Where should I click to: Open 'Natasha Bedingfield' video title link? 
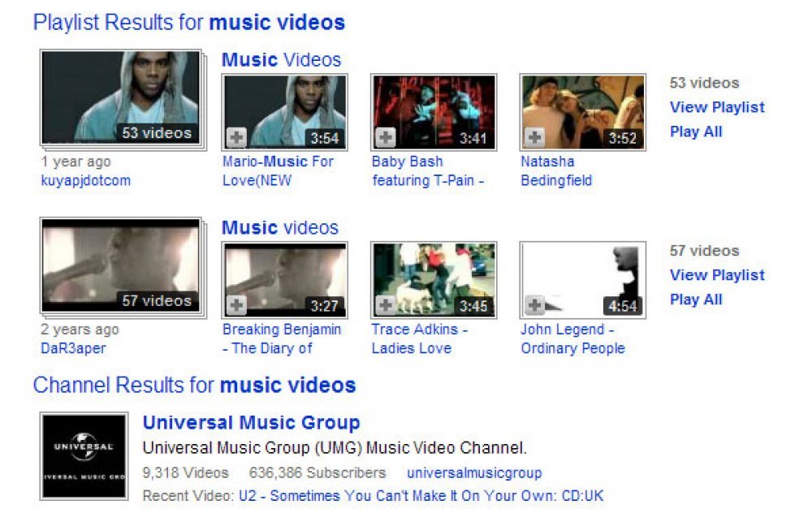(x=556, y=170)
